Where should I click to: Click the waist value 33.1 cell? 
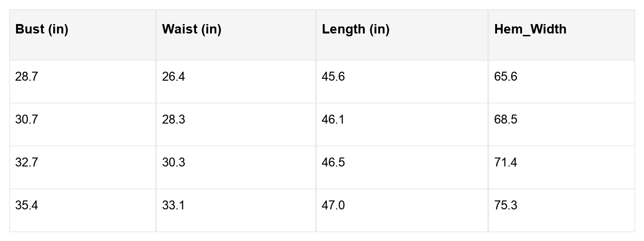click(173, 206)
